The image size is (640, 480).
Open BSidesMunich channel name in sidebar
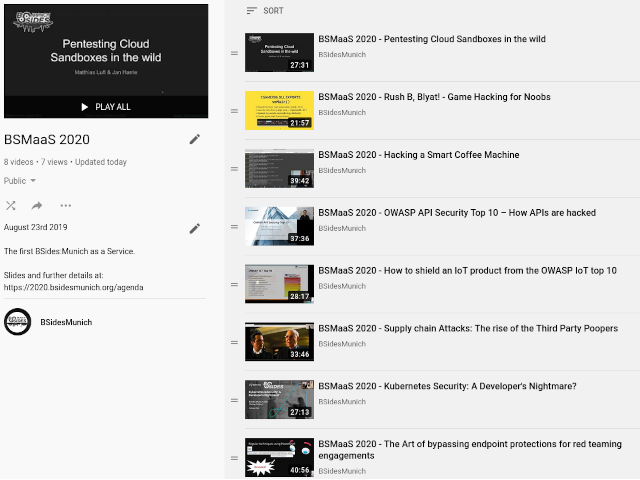(x=66, y=322)
